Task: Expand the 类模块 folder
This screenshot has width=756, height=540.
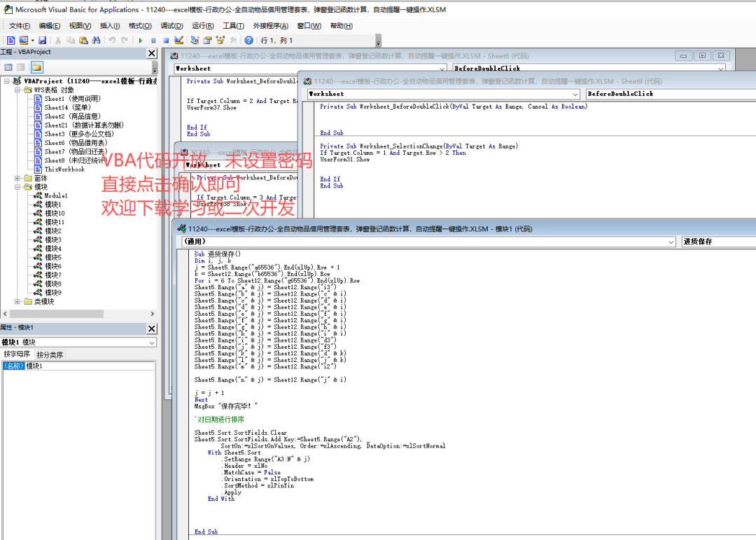Action: 17,302
